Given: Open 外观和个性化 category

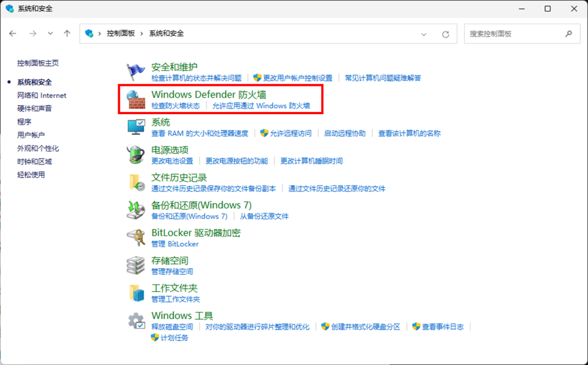Looking at the screenshot, I should tap(38, 149).
